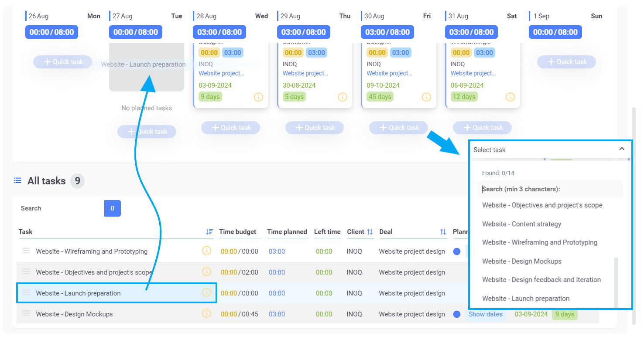Image resolution: width=644 pixels, height=343 pixels.
Task: Pick Website - Launch preparation in dropdown list
Action: [x=525, y=299]
